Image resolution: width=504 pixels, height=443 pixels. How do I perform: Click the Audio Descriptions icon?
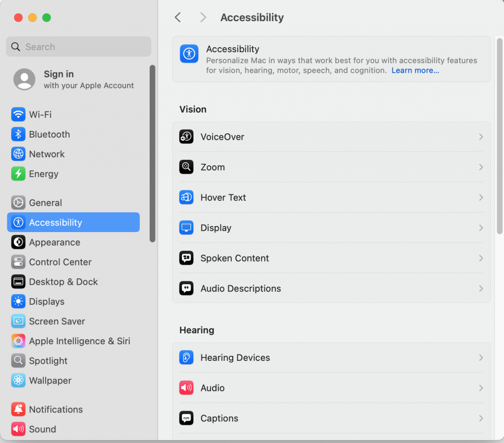pyautogui.click(x=186, y=289)
